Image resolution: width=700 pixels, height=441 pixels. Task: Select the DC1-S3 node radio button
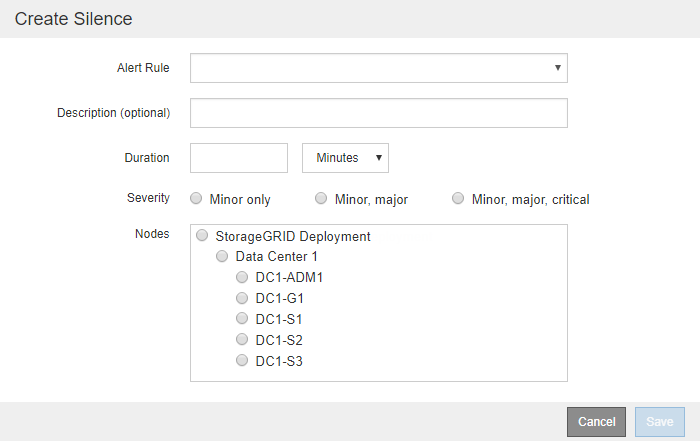(x=242, y=360)
